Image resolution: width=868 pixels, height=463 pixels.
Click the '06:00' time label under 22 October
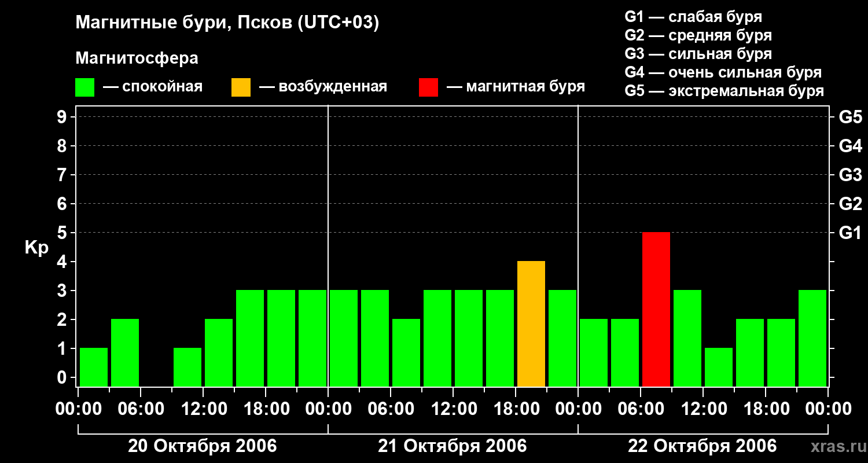(x=641, y=409)
